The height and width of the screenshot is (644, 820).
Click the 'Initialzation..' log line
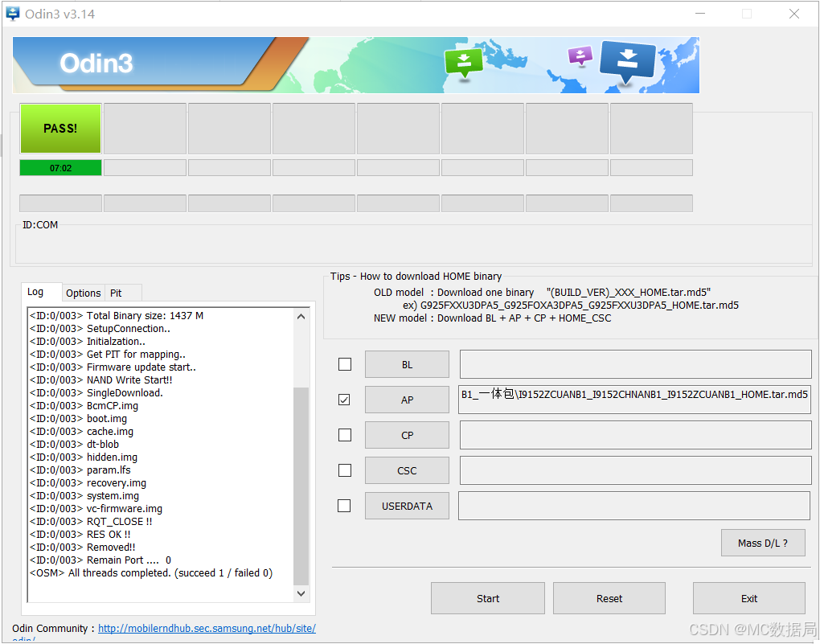tap(88, 341)
